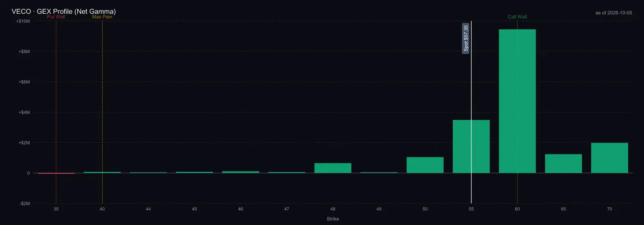
Task: Click the +$10M y-axis label
Action: (23, 21)
